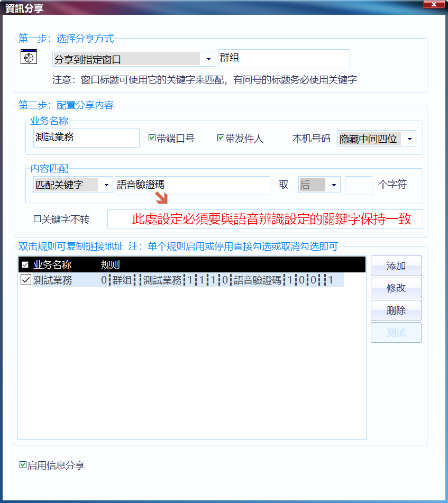Click the 業務名称 text field with 測試業務
Viewport: 448px width, 503px height.
click(x=86, y=138)
